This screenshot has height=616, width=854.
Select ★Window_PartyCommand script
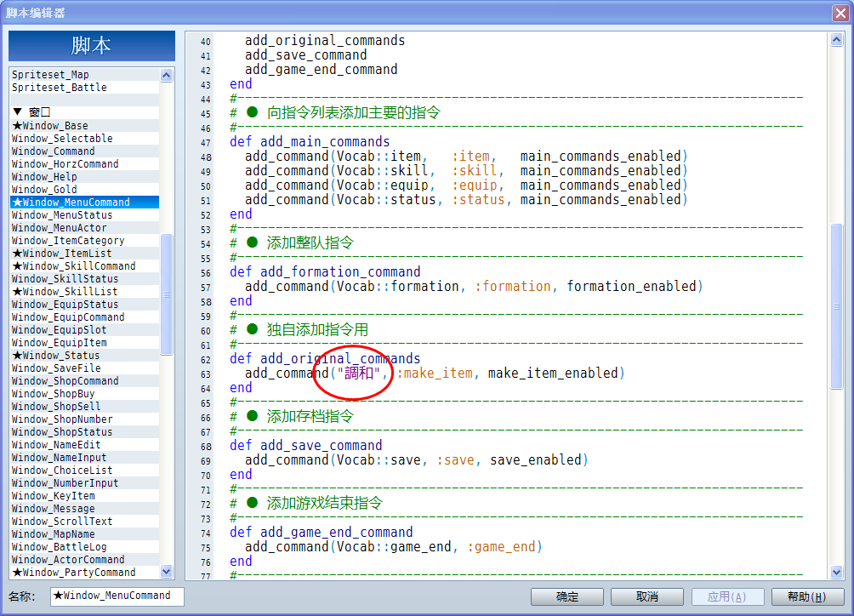click(85, 573)
